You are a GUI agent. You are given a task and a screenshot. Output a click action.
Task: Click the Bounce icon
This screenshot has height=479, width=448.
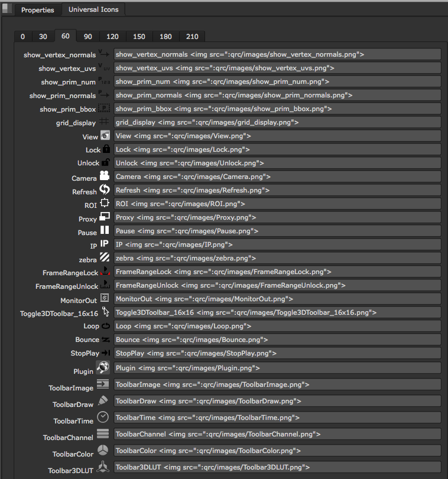(x=106, y=340)
